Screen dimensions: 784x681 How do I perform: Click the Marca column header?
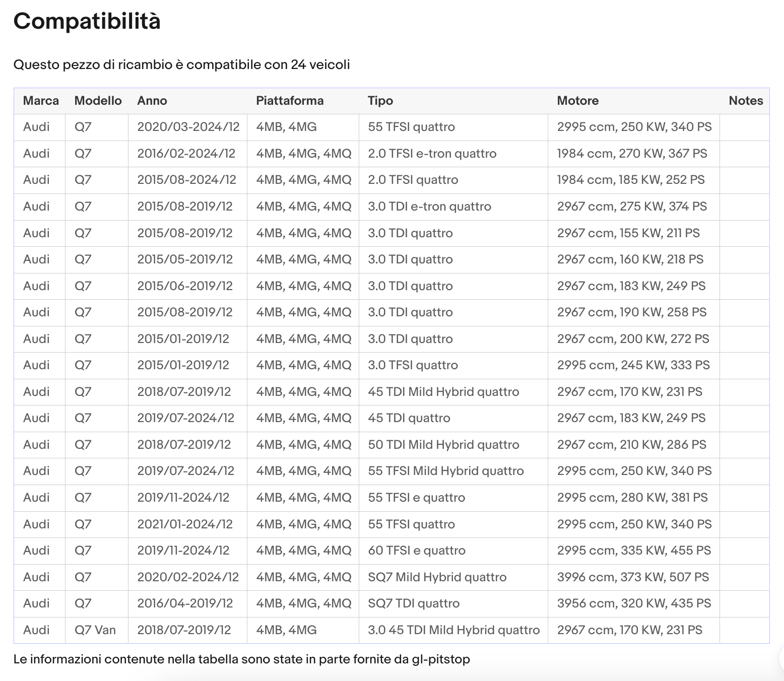click(41, 101)
